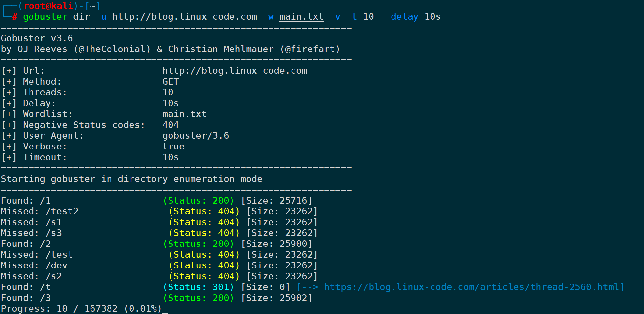The width and height of the screenshot is (644, 314).
Task: Click the Missed: /test entry
Action: 37,255
